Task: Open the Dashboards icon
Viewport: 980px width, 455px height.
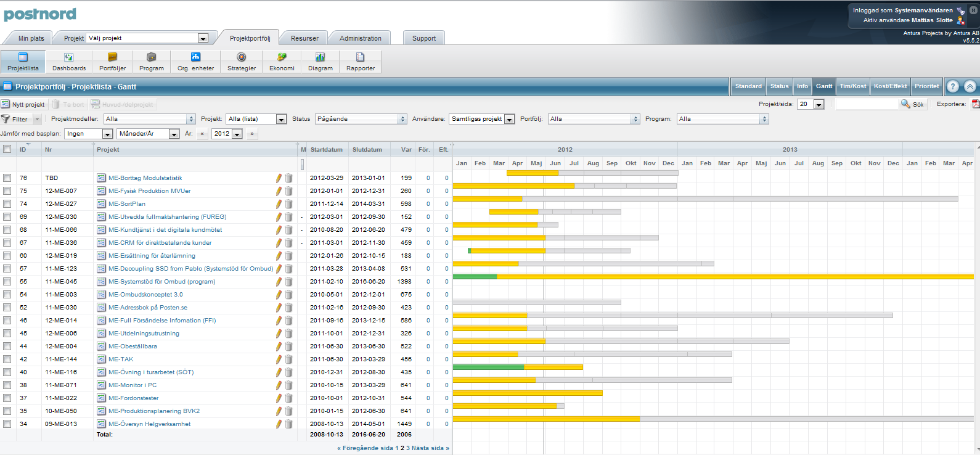Action: 69,62
